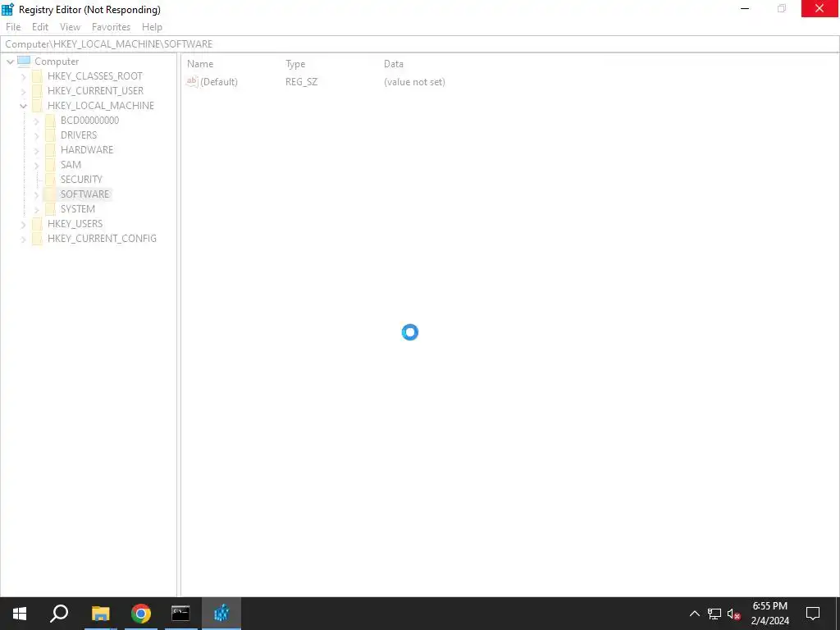Image resolution: width=840 pixels, height=630 pixels.
Task: Select the HARDWARE key
Action: [87, 149]
